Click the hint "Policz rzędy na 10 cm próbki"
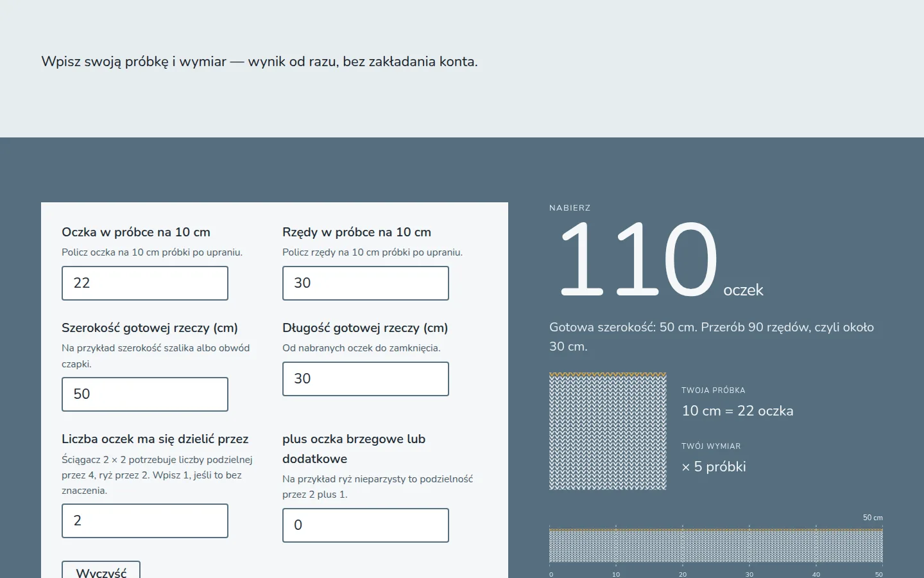 pos(372,252)
